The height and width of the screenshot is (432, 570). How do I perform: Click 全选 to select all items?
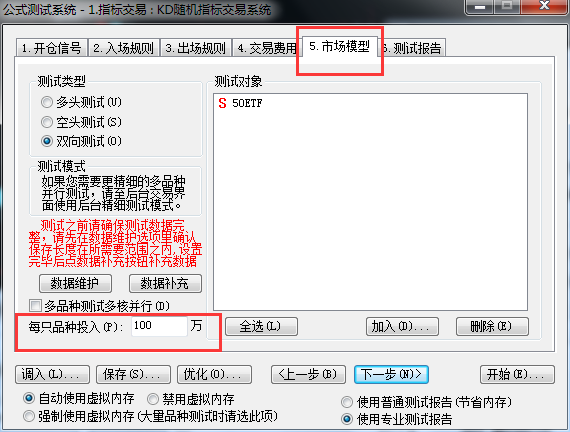[x=261, y=326]
